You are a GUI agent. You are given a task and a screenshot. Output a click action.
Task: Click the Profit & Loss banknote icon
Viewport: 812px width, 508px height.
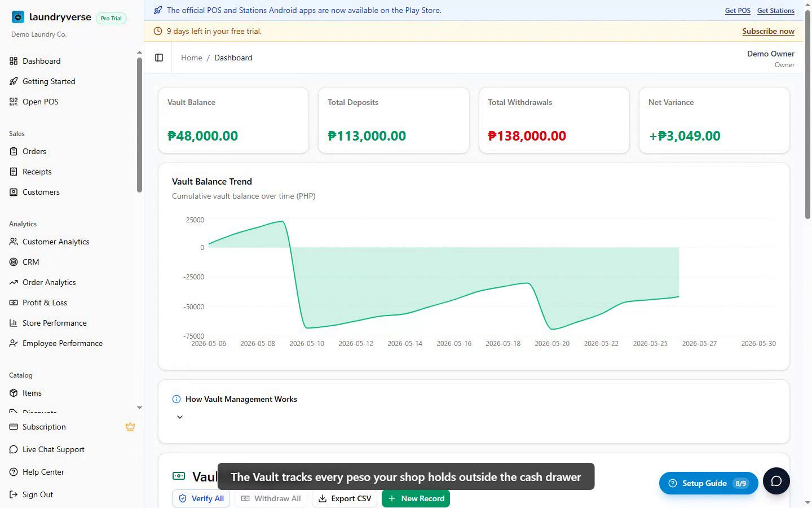[x=14, y=303]
